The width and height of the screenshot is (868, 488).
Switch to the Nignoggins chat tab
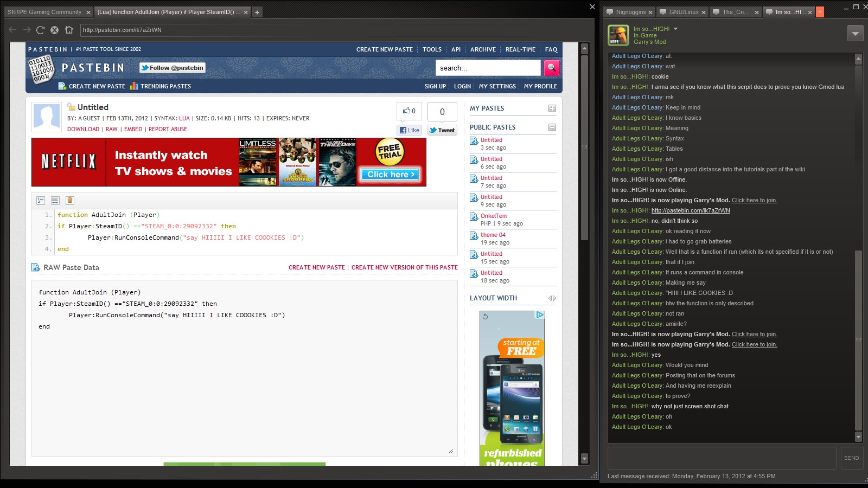pyautogui.click(x=630, y=12)
